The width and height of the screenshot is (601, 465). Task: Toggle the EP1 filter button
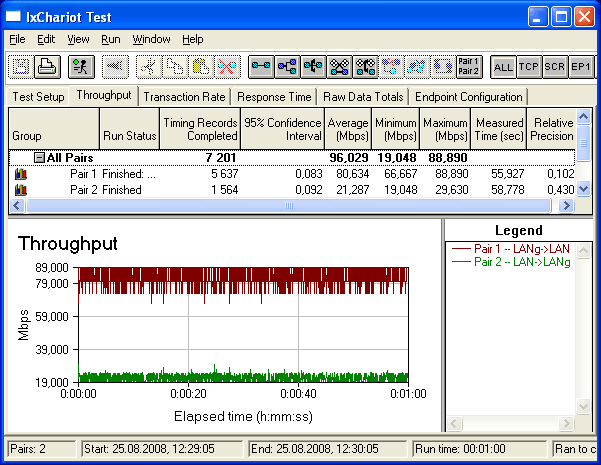[x=581, y=67]
